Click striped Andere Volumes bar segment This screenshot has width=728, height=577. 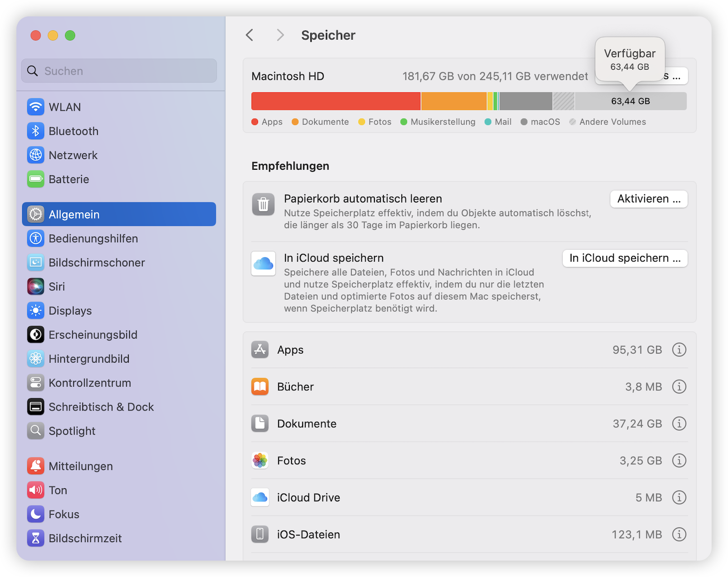[x=564, y=101]
